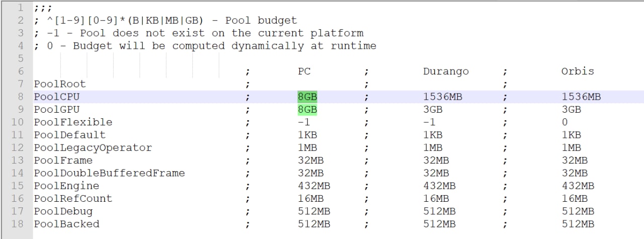644x239 pixels.
Task: Click line number 1 in the gutter
Action: pyautogui.click(x=21, y=8)
